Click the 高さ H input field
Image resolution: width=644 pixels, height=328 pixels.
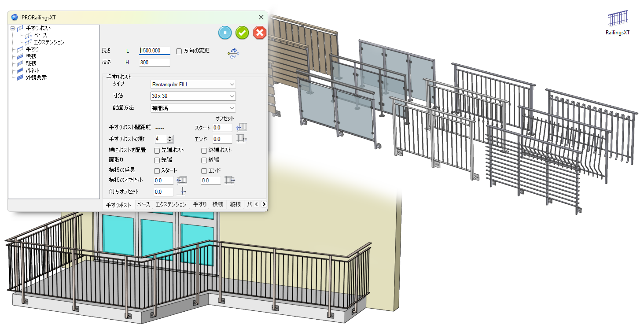pos(155,63)
